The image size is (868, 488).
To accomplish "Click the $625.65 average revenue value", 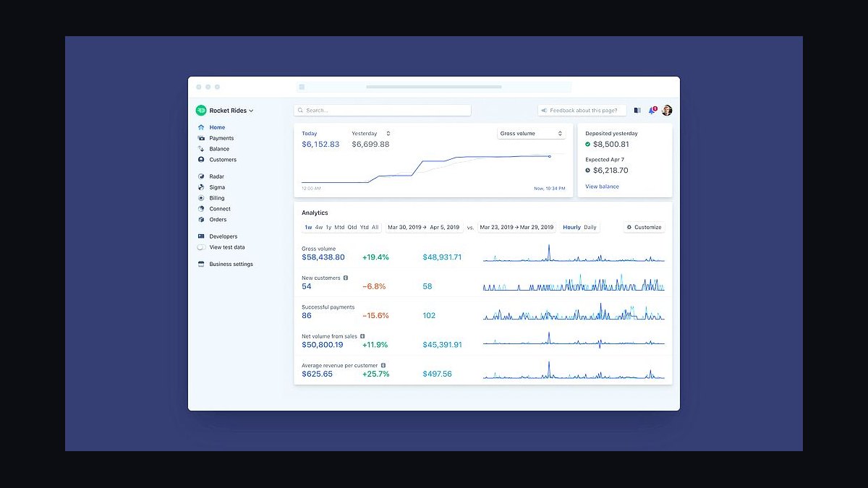I will (x=318, y=374).
